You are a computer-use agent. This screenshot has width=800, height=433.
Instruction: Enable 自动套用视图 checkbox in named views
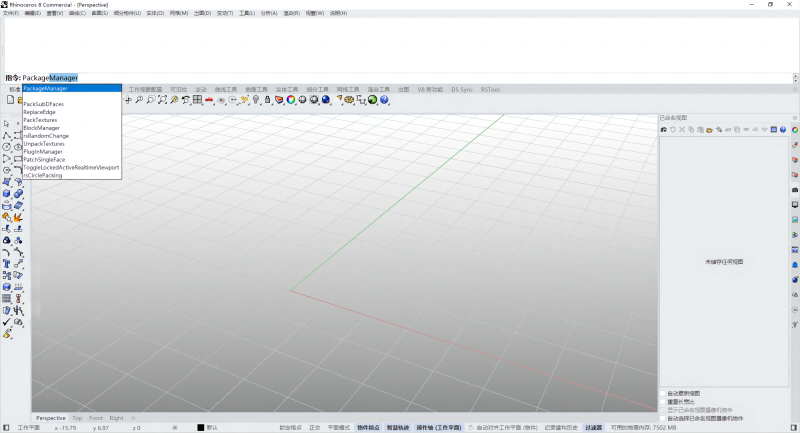pos(663,393)
